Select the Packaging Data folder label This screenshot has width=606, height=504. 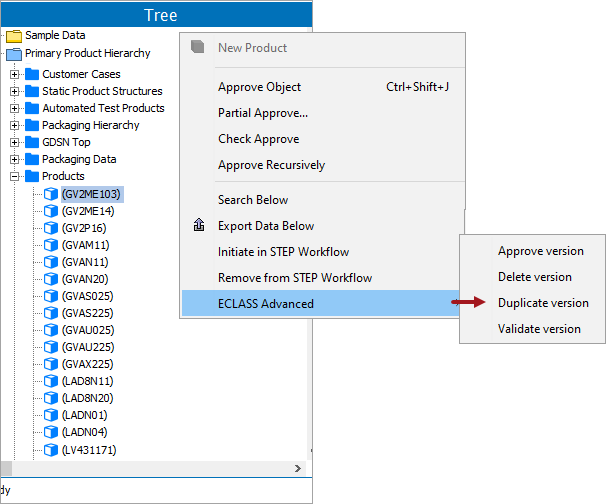pos(79,159)
